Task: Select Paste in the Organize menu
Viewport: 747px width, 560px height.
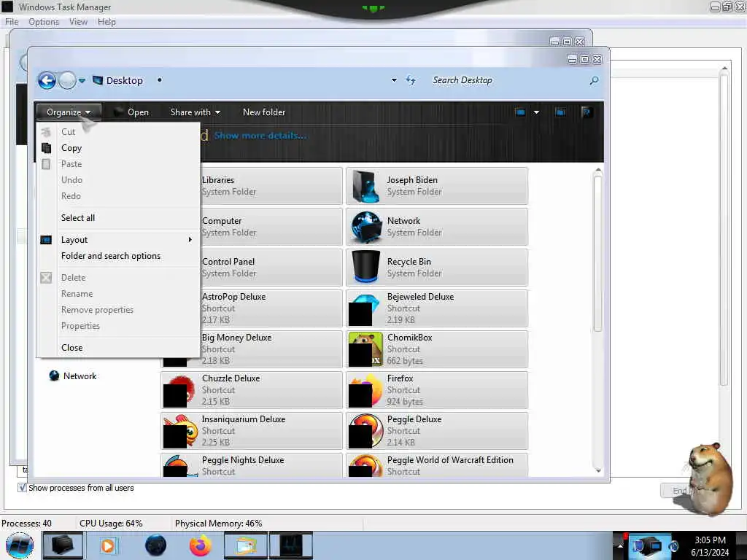Action: coord(118,164)
